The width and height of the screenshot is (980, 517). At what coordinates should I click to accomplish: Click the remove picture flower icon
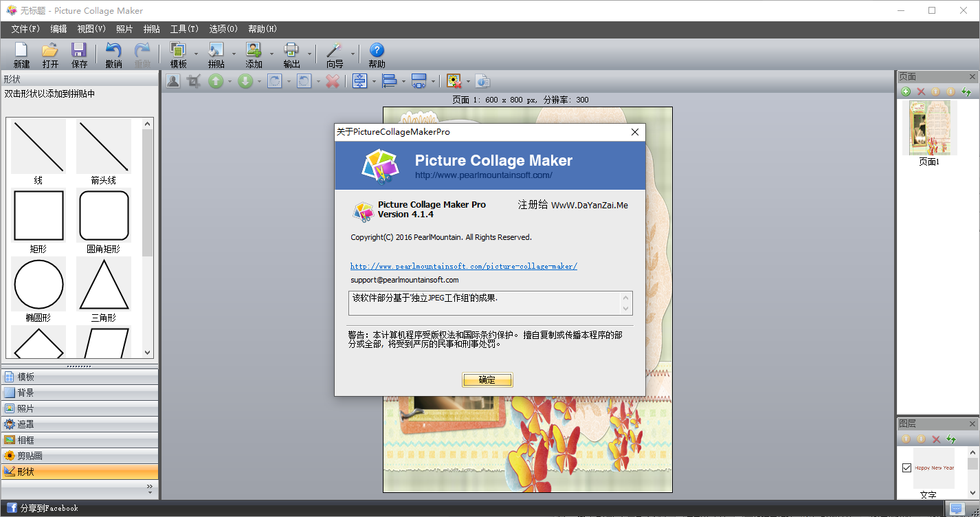[454, 81]
